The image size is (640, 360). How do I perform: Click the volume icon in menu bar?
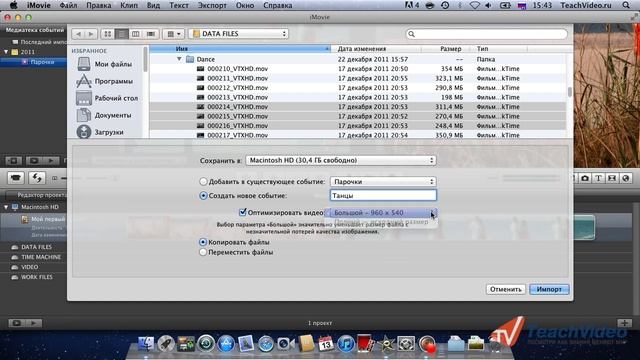click(488, 5)
